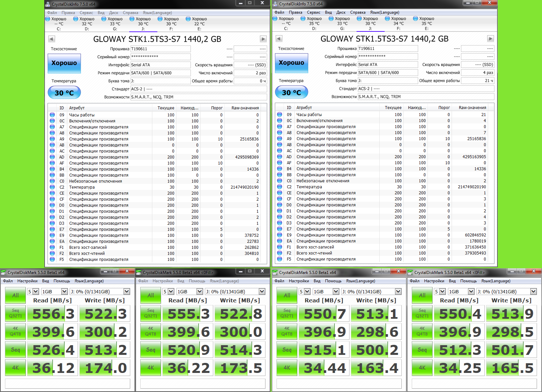Click the All button in CrystalDiskMark showing 556.3
Viewport: 542px width, 392px height.
(x=15, y=295)
